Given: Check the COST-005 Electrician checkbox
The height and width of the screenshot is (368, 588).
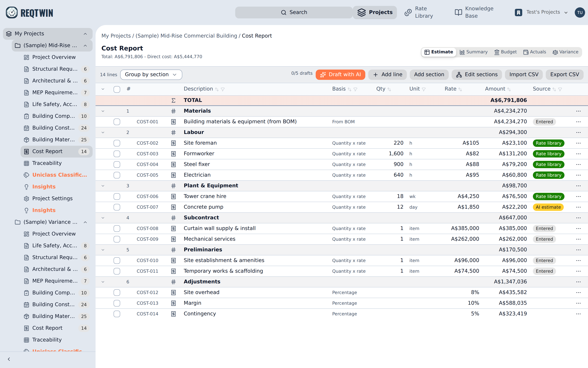Looking at the screenshot, I should pyautogui.click(x=117, y=175).
